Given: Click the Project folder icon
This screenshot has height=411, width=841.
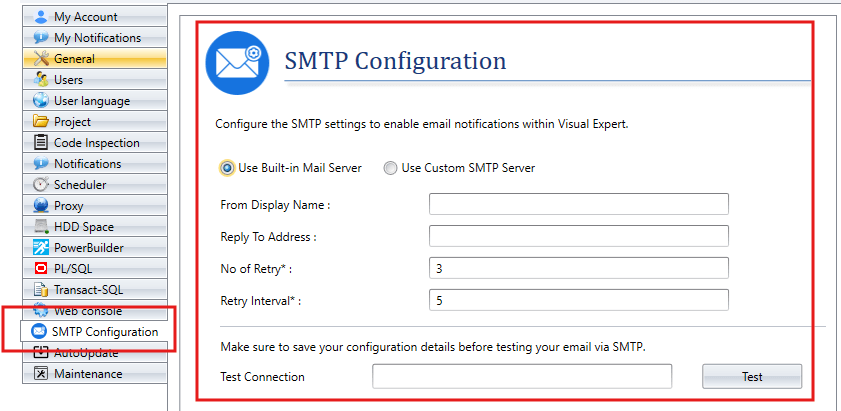Looking at the screenshot, I should click(x=41, y=121).
